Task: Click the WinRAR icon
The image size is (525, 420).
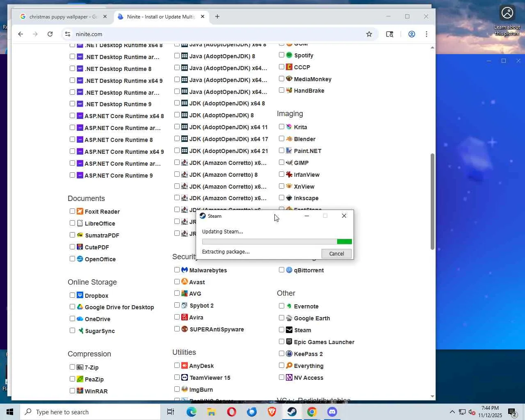Action: (80, 391)
